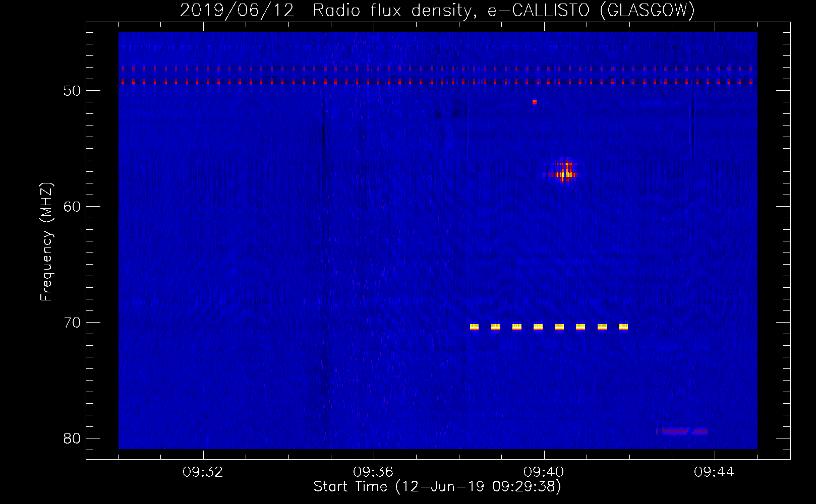Screen dimensions: 816x504
Task: Select the "Frequency (MHZ)" y-axis label
Action: point(46,241)
